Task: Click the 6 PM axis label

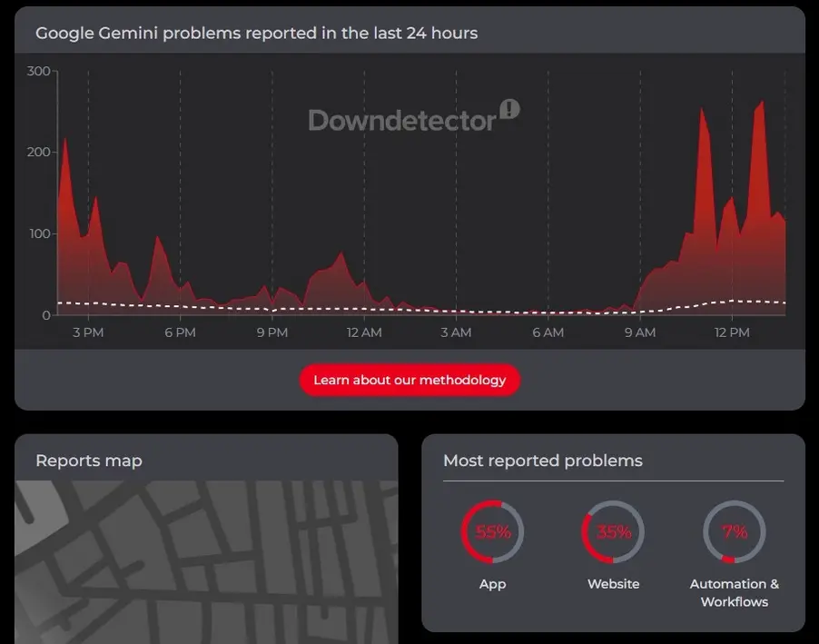Action: tap(180, 332)
